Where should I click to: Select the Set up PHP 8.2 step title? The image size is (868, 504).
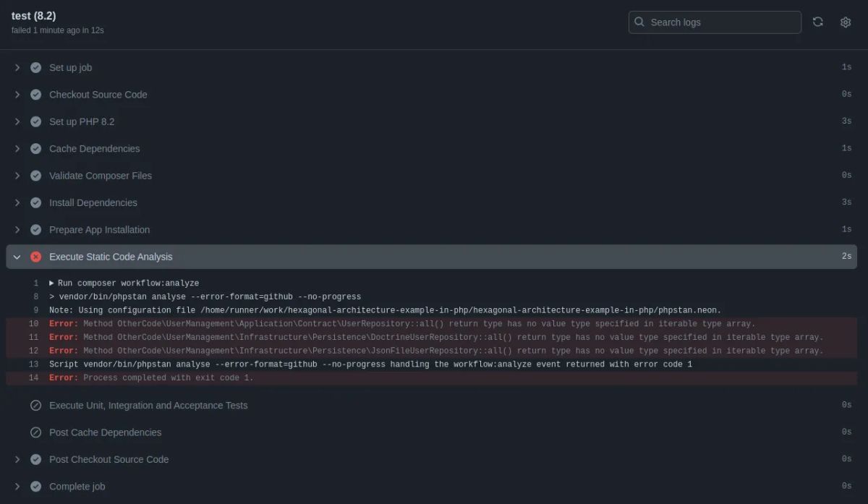point(82,121)
